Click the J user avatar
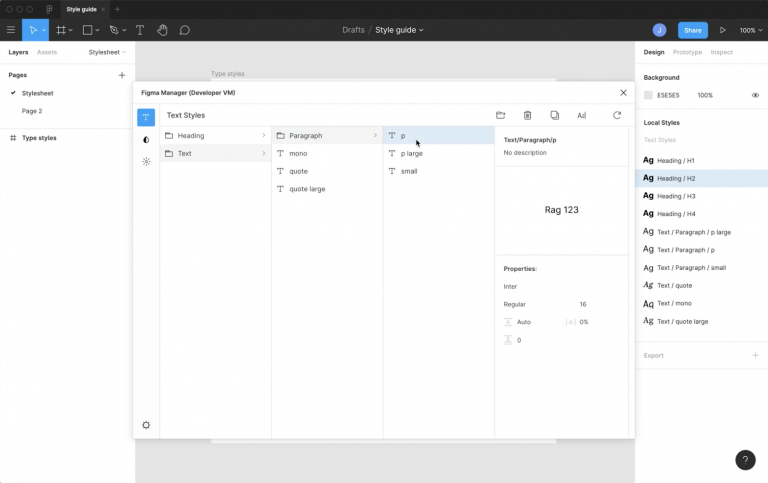This screenshot has width=768, height=483. (x=659, y=30)
